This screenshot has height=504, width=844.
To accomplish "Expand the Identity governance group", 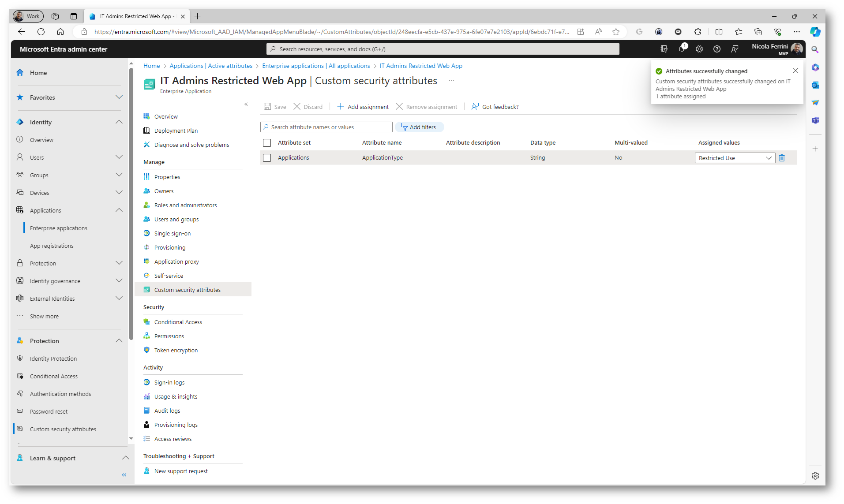I will click(x=119, y=281).
